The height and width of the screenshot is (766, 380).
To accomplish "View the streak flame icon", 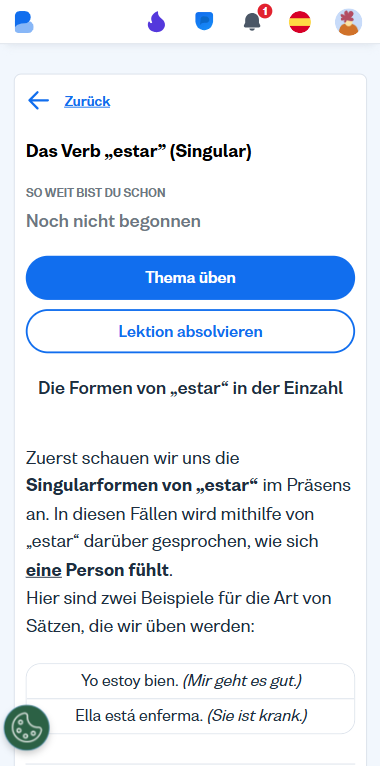I will pos(156,22).
